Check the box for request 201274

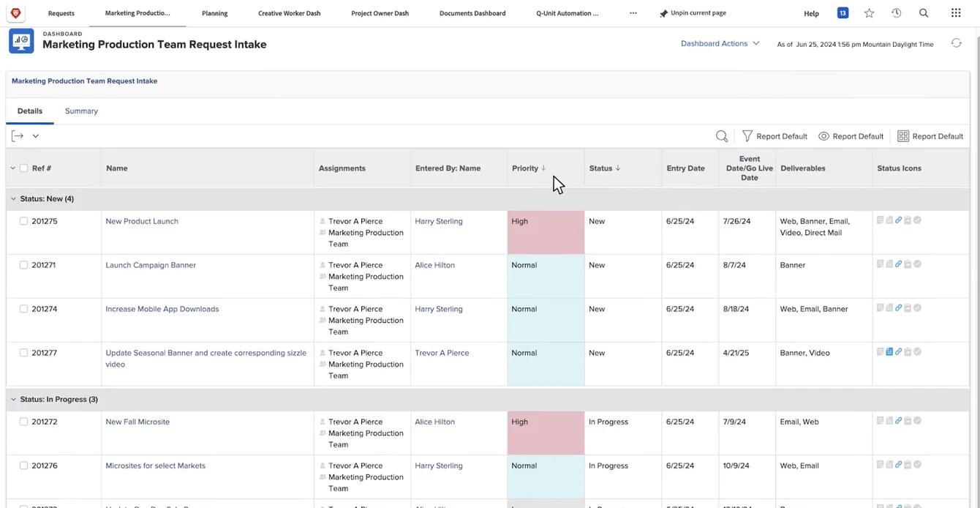coord(23,309)
